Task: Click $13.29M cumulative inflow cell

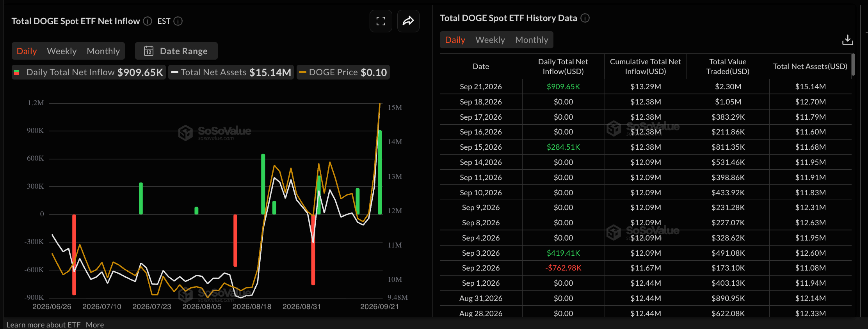Action: coord(646,87)
